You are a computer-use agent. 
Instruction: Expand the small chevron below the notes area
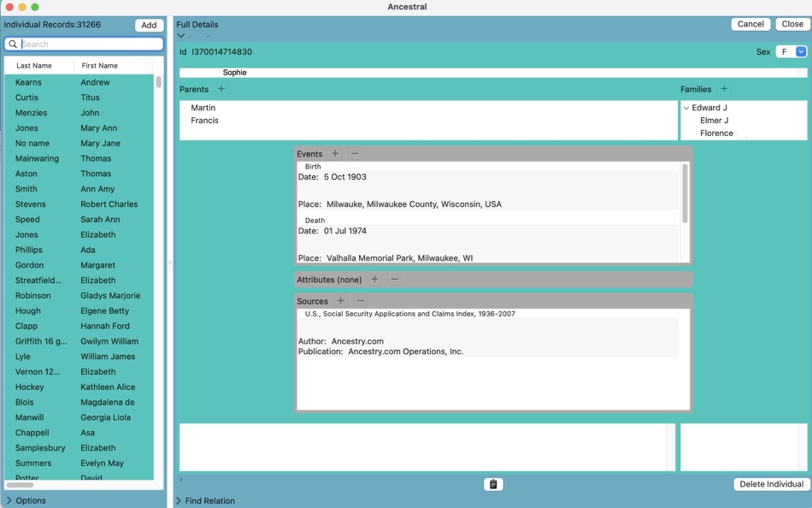coord(180,479)
